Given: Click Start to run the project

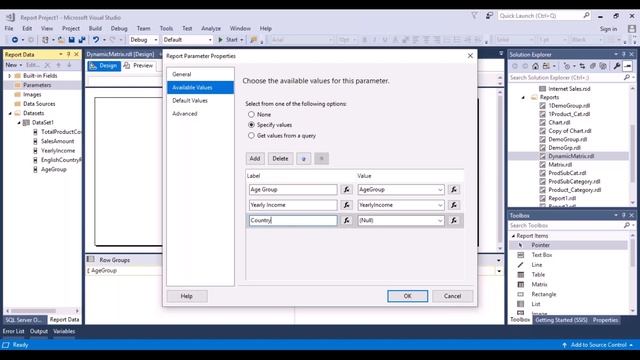Looking at the screenshot, I should tap(230, 40).
